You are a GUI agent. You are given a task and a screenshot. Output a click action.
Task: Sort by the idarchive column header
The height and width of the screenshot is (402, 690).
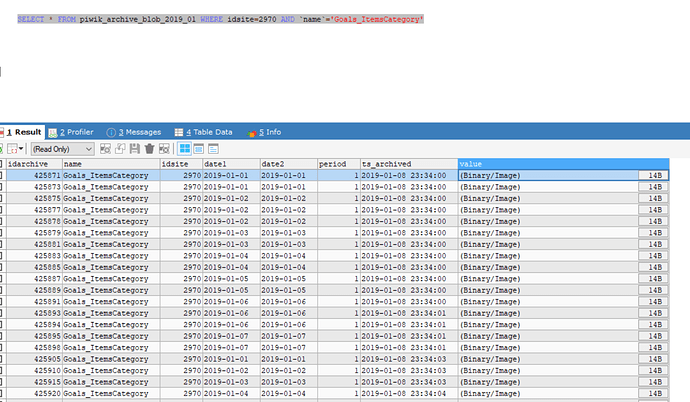[34, 164]
